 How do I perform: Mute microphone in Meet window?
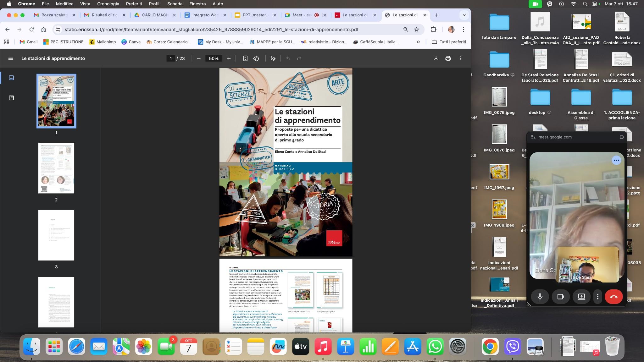[540, 297]
